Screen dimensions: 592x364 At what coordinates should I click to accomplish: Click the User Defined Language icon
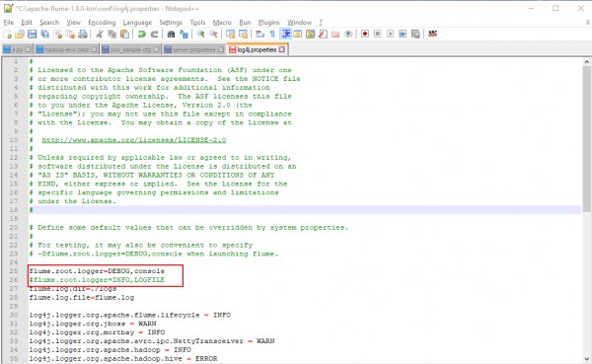298,35
